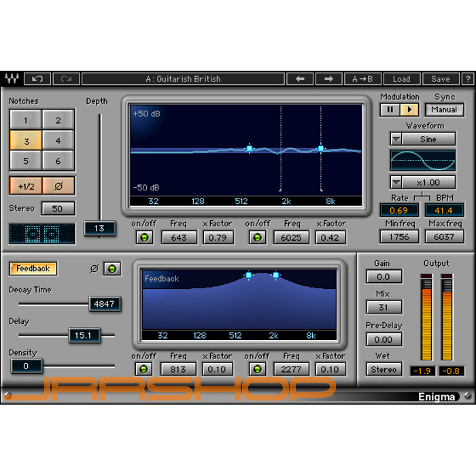Select notch count 4
Image resolution: width=476 pixels, height=476 pixels.
tap(58, 141)
